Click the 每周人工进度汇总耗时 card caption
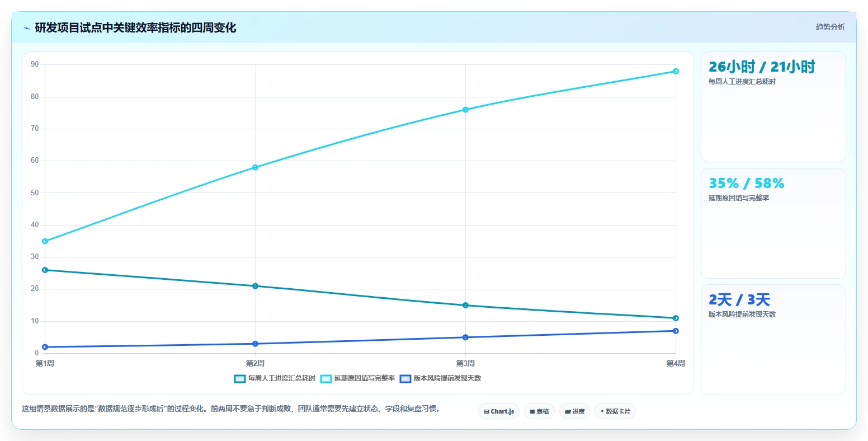 tap(742, 82)
